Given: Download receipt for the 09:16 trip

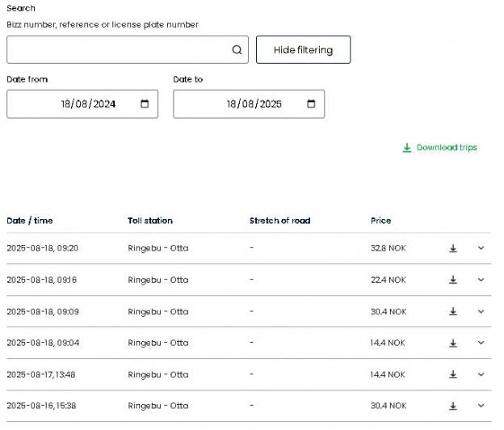Looking at the screenshot, I should tap(453, 280).
